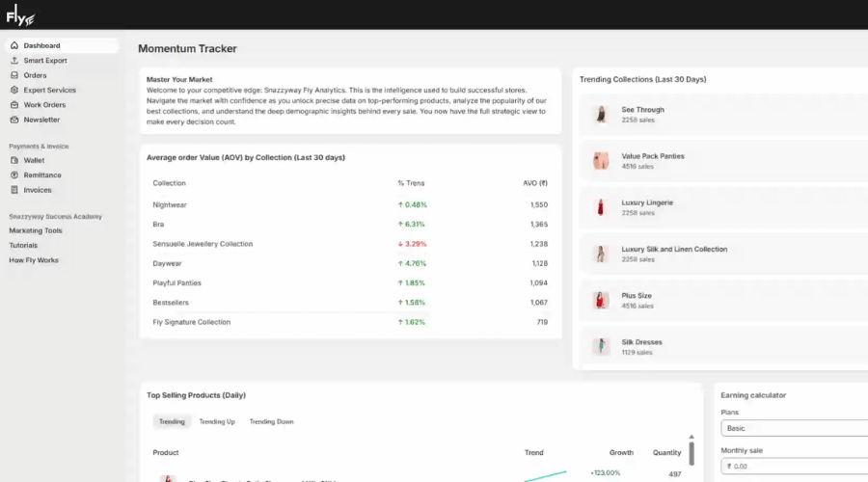
Task: Click the 6.31% upward trend value
Action: point(411,224)
